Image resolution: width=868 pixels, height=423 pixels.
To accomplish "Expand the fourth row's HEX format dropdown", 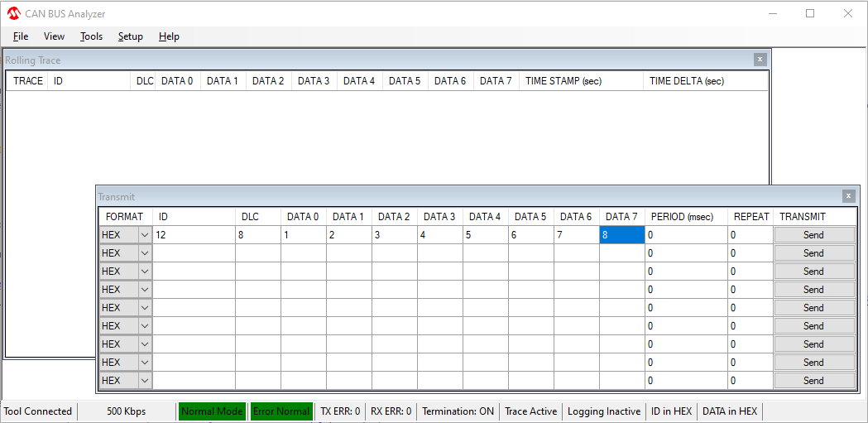I will pos(145,290).
